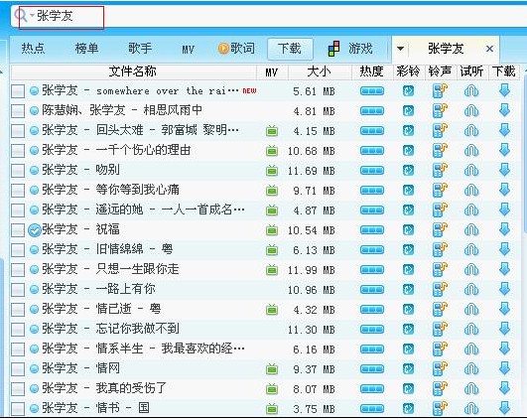Open MV for 祝福
The height and width of the screenshot is (420, 527).
pos(272,230)
